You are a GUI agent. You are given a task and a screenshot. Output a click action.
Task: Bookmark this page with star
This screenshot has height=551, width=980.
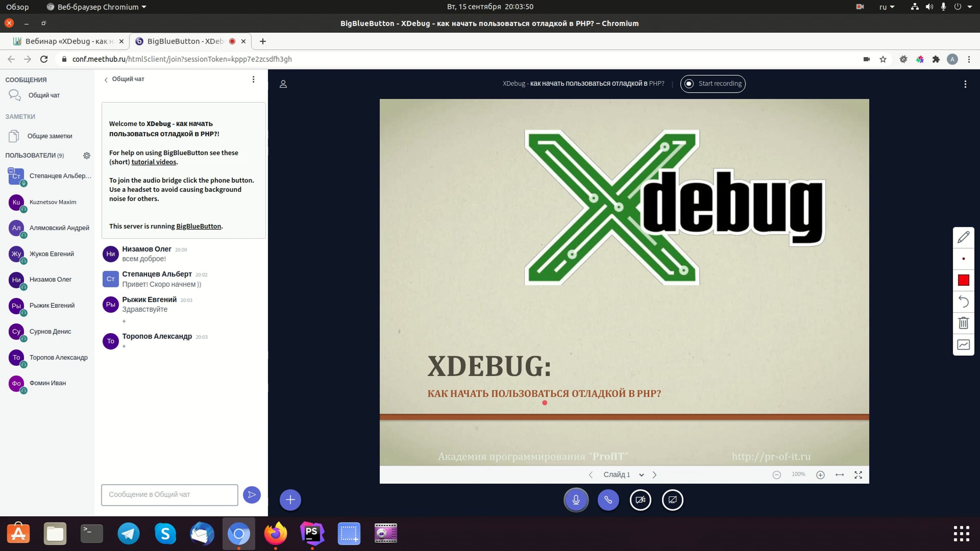pyautogui.click(x=883, y=59)
